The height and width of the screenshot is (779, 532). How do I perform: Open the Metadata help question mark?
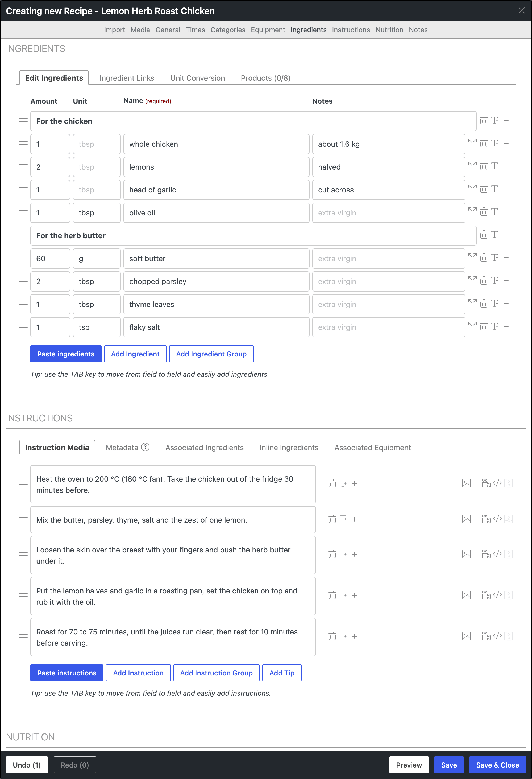click(x=145, y=447)
